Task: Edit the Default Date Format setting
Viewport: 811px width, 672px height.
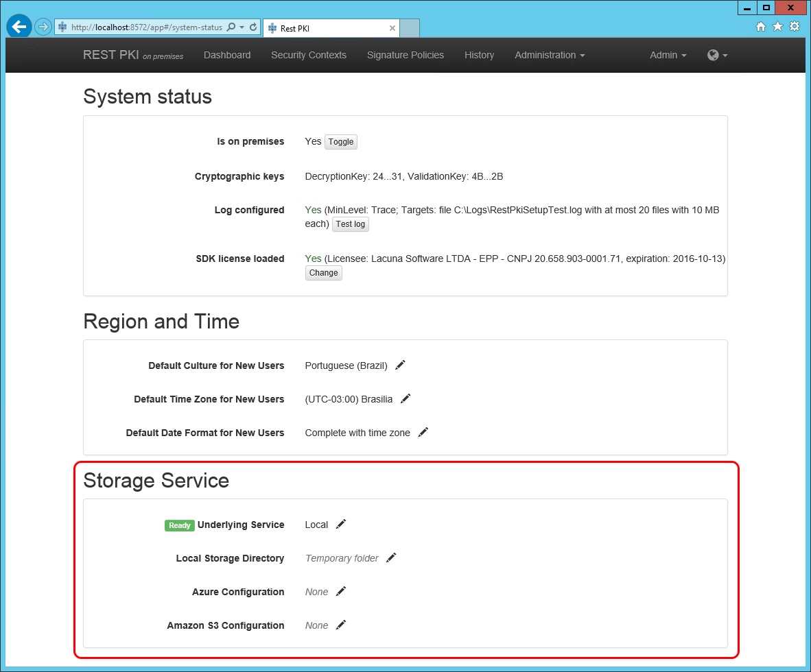Action: 423,432
